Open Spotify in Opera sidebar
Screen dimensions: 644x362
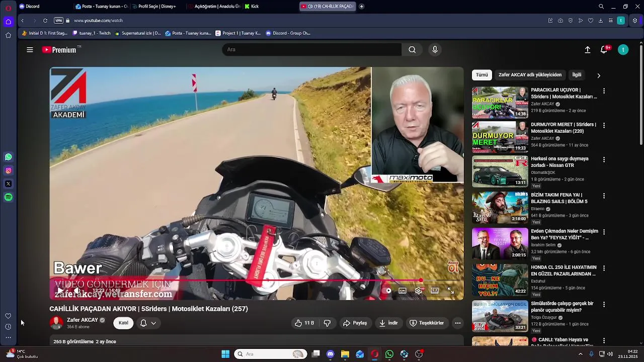click(8, 198)
